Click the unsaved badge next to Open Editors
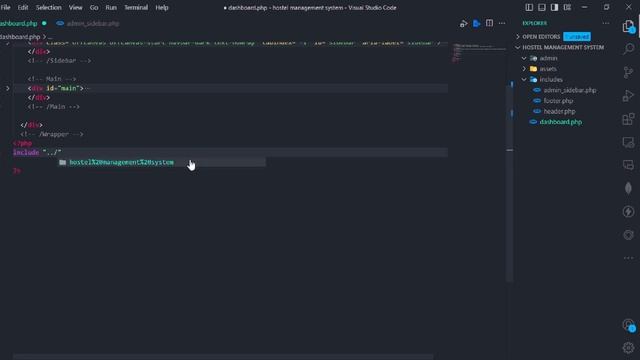This screenshot has height=360, width=640. coord(577,37)
